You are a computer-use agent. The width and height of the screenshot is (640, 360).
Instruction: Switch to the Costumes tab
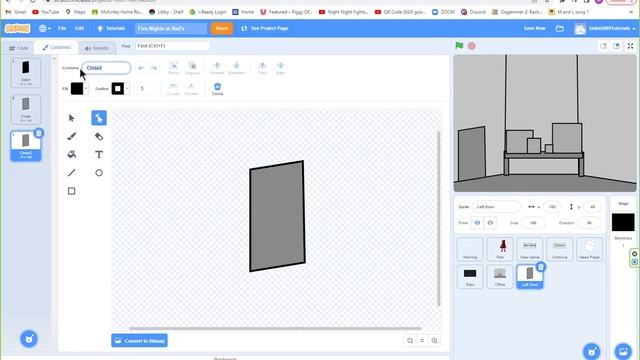coord(56,47)
